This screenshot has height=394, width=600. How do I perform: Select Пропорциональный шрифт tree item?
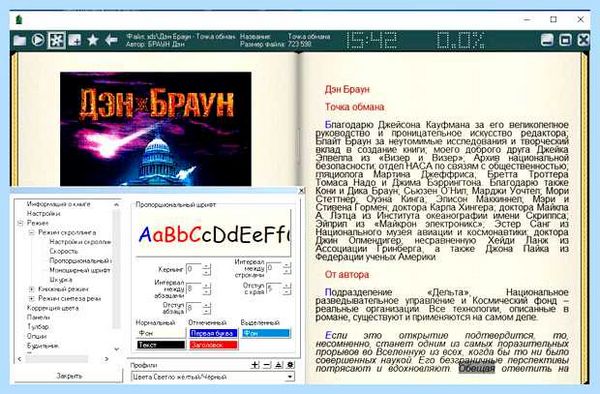tap(80, 260)
